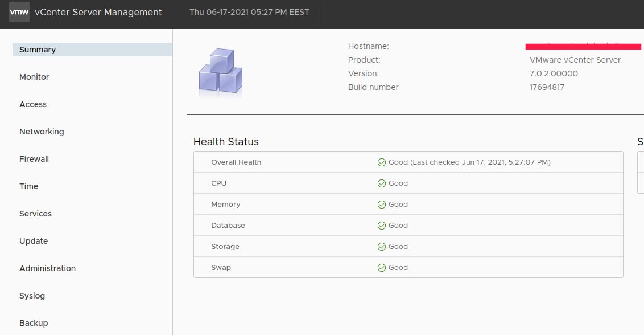This screenshot has height=335, width=644.
Task: Click green check icon beside Overall Health
Action: coord(382,162)
